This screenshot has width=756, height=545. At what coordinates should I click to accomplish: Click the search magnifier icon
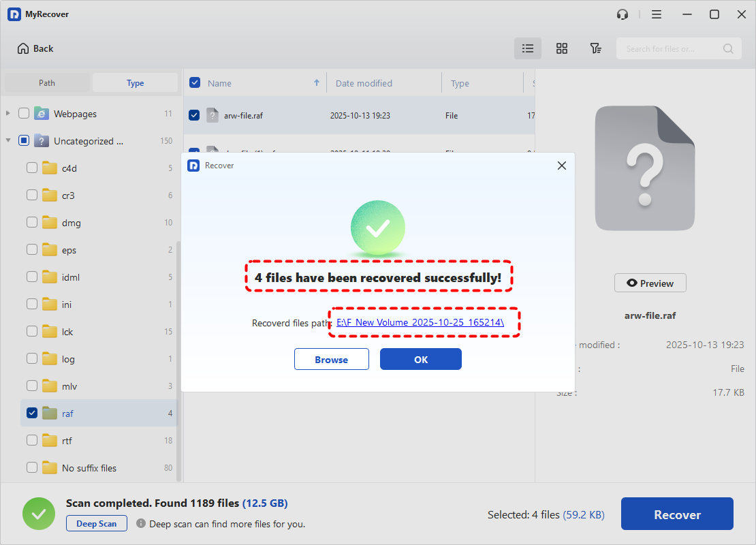728,48
